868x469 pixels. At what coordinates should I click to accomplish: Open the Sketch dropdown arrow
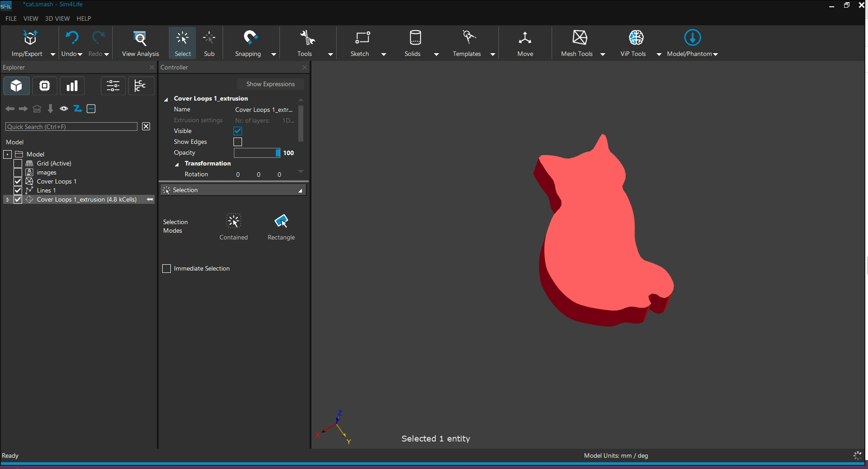tap(384, 54)
